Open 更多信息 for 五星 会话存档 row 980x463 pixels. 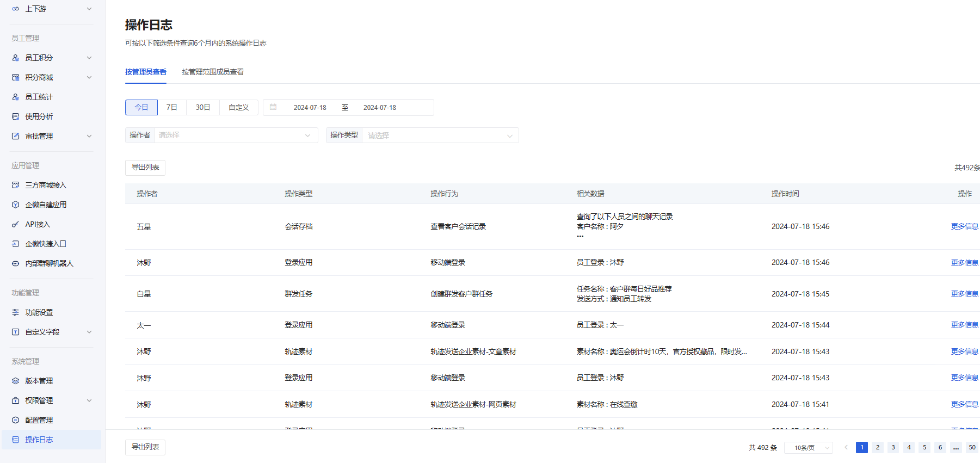click(965, 226)
